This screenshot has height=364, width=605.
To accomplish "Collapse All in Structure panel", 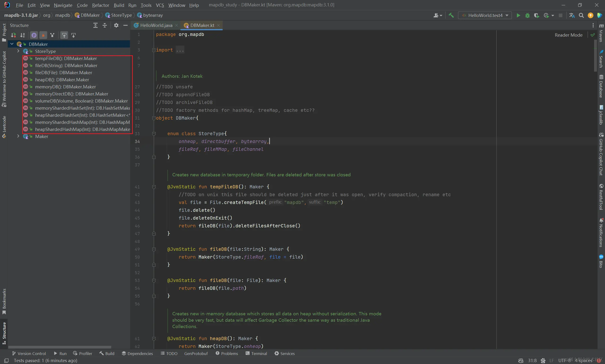I will (x=105, y=25).
